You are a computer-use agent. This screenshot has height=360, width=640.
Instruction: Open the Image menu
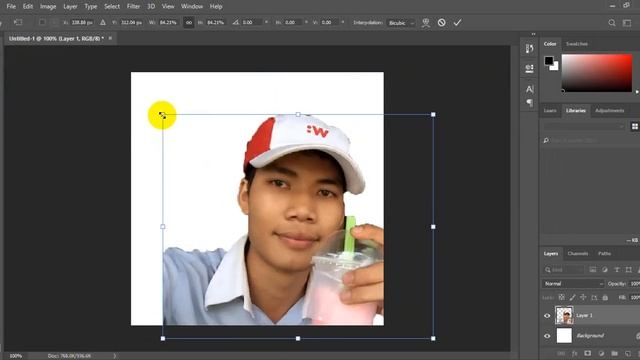pyautogui.click(x=48, y=7)
